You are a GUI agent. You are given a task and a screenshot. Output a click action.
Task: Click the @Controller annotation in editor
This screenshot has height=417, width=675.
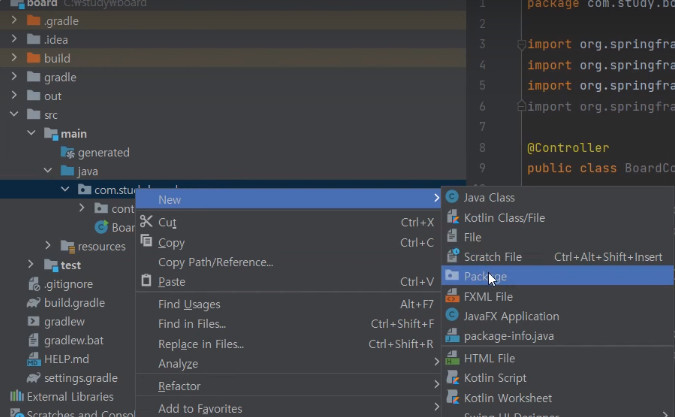click(x=568, y=148)
